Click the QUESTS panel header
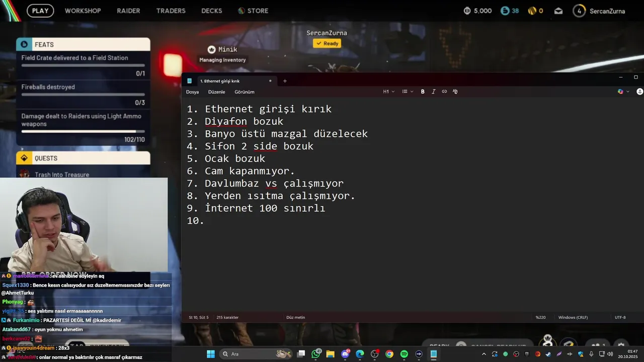Image resolution: width=644 pixels, height=362 pixels. [83, 158]
